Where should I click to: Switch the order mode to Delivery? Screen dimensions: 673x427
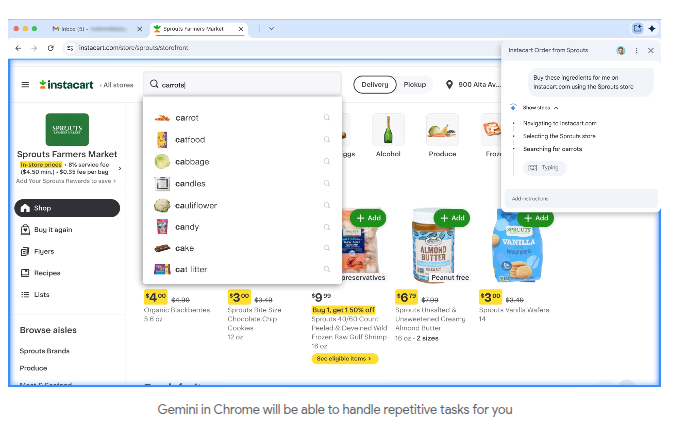pos(372,85)
